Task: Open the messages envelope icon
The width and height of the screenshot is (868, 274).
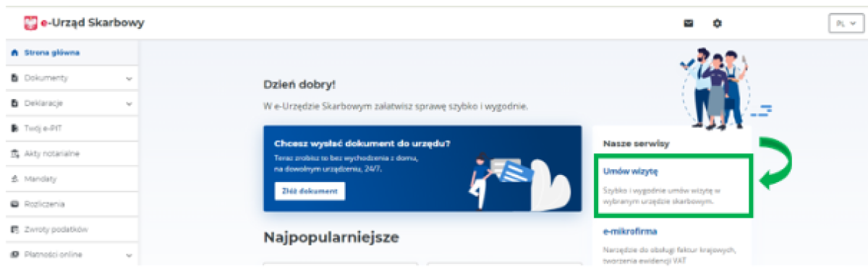Action: point(689,23)
